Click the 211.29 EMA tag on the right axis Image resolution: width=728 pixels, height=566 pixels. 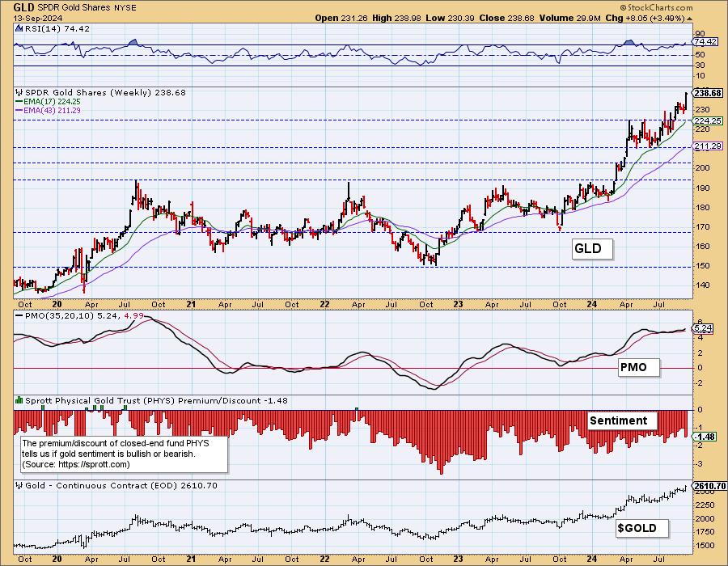pos(708,146)
